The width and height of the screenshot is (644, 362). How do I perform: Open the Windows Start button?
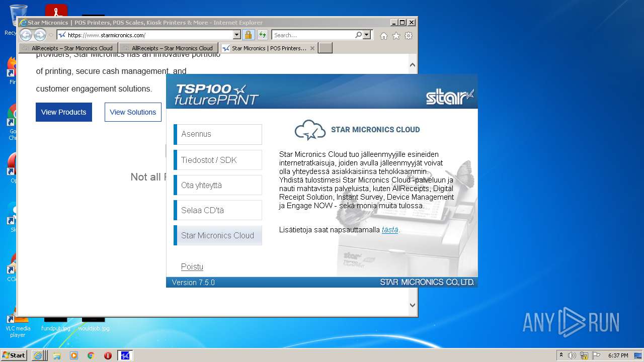tap(14, 355)
